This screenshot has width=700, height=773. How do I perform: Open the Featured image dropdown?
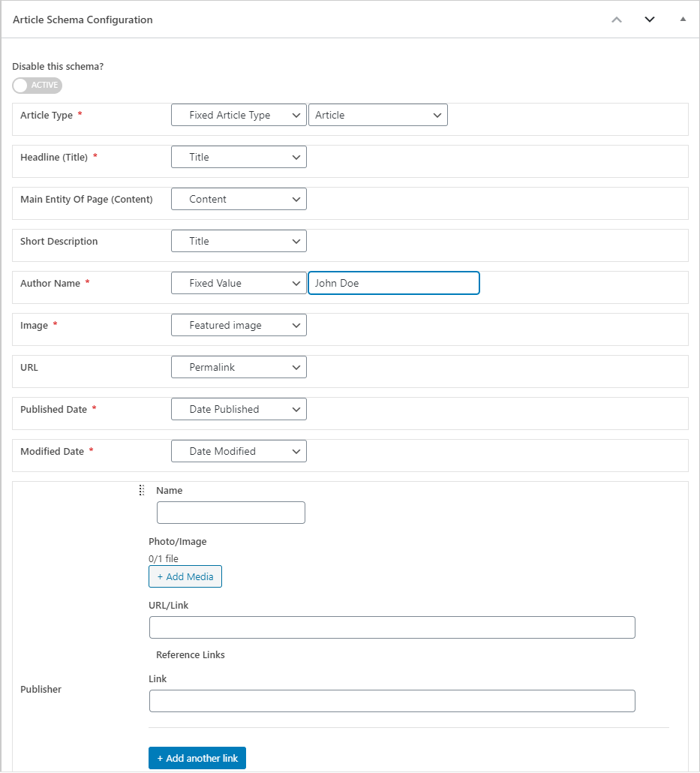coord(239,325)
